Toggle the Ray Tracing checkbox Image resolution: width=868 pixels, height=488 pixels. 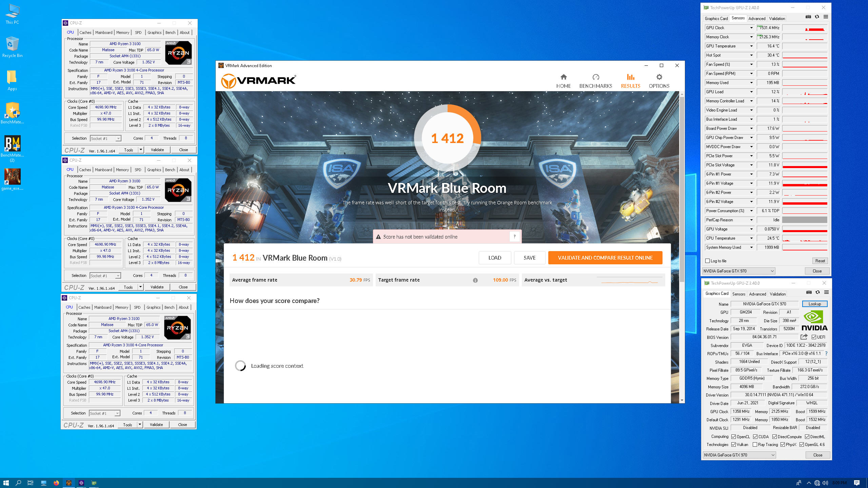click(755, 445)
